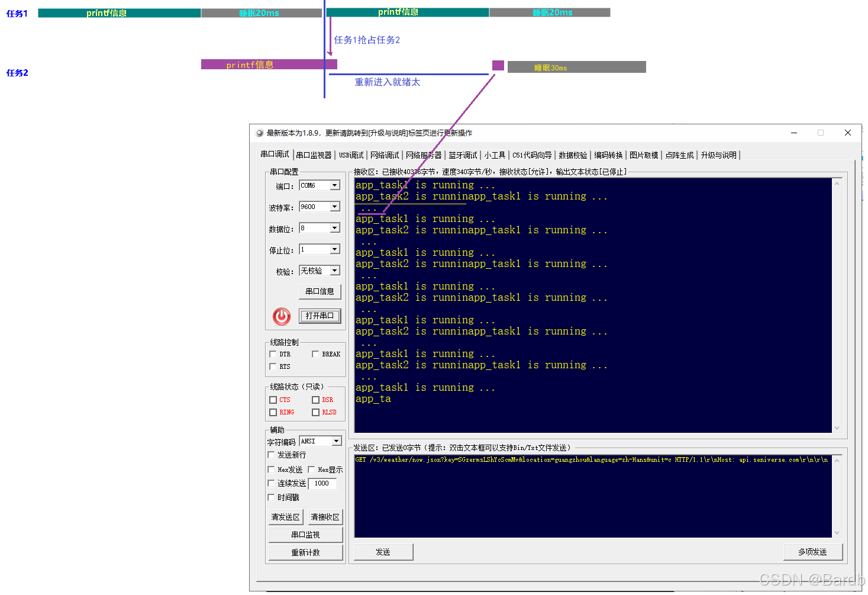This screenshot has height=595, width=868.
Task: Toggle the RTS checkbox
Action: (273, 366)
